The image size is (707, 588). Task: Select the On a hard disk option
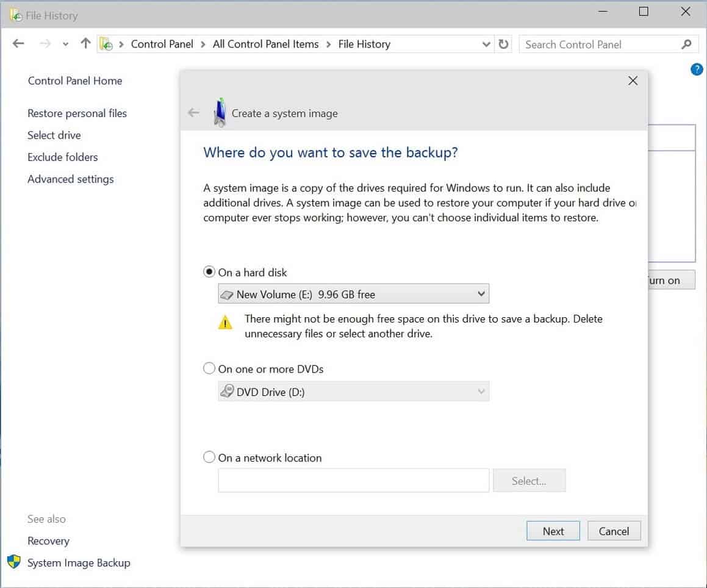pyautogui.click(x=209, y=271)
